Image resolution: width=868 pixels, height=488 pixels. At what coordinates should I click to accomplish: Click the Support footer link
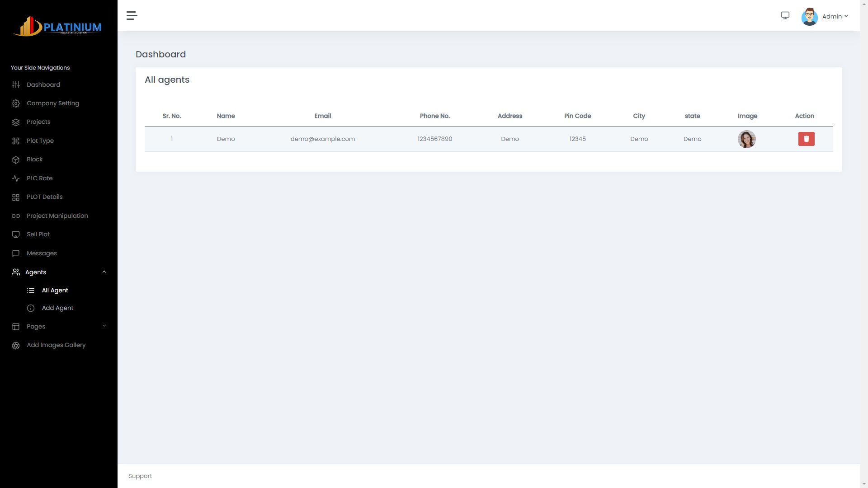point(140,476)
